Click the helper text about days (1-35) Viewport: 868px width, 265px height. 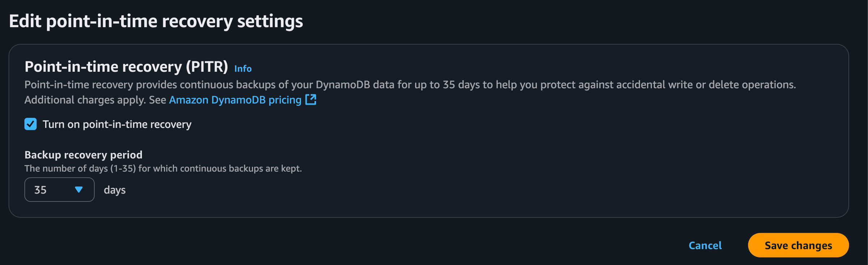pyautogui.click(x=163, y=168)
